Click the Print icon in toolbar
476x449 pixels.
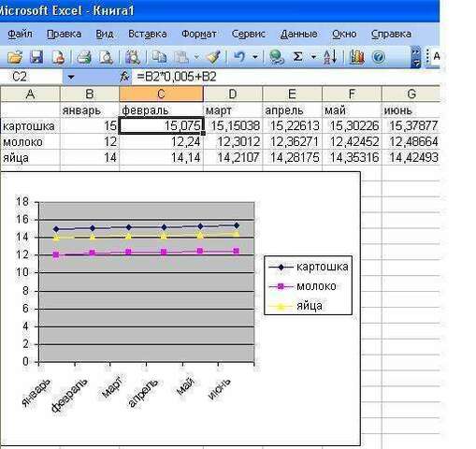84,57
